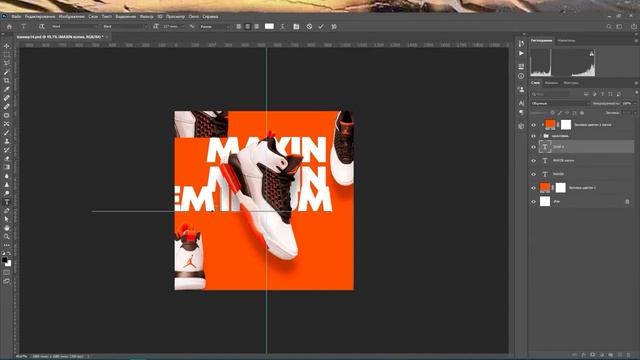Select the Clone Stamp tool
Screen dimensions: 640x360
(x=7, y=141)
